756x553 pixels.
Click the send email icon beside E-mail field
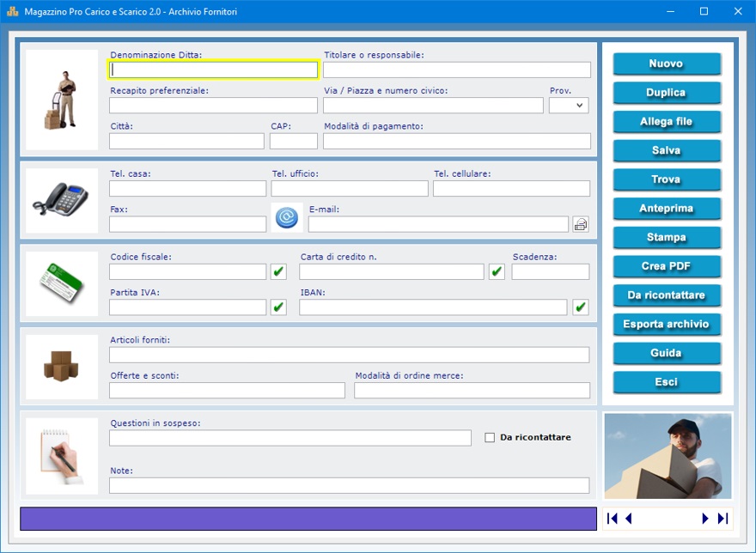[581, 224]
